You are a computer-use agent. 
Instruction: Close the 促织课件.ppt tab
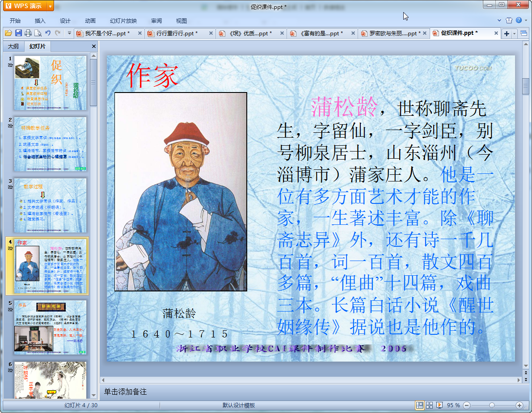496,33
